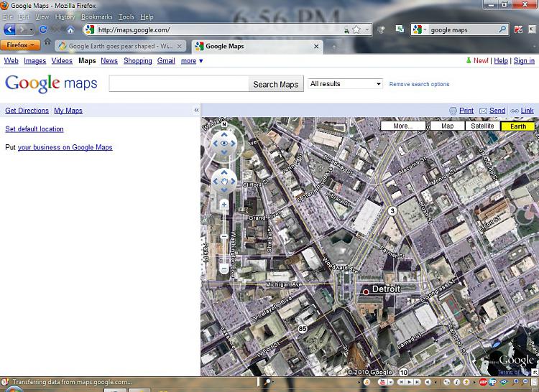Viewport: 539px width, 392px height.
Task: Skip to next track in status bar player
Action: coord(418,382)
